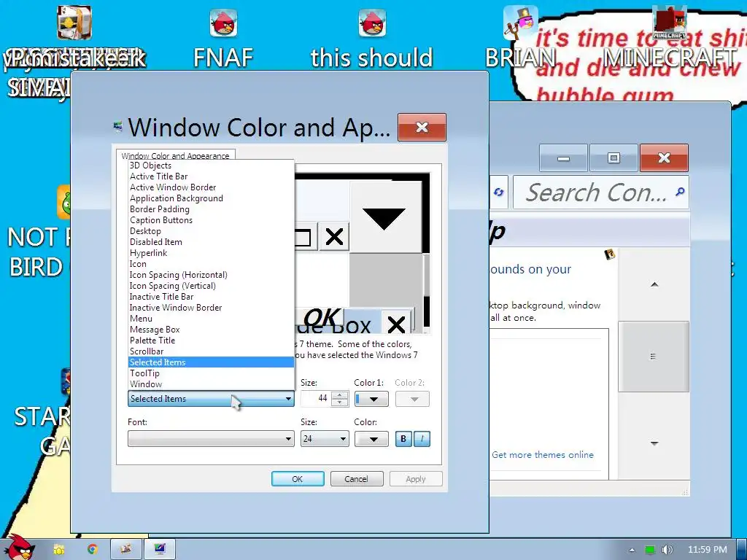
Task: Select Inactive Title Bar entry
Action: (211, 297)
